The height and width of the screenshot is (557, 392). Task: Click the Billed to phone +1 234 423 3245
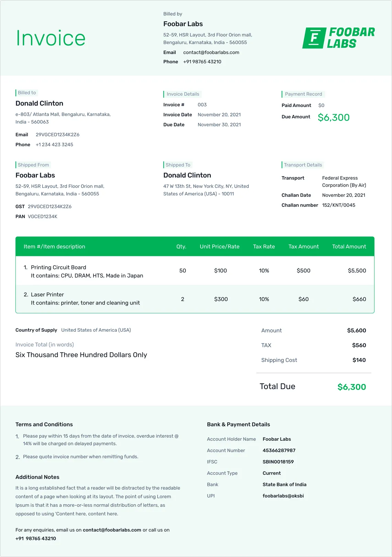coord(54,144)
